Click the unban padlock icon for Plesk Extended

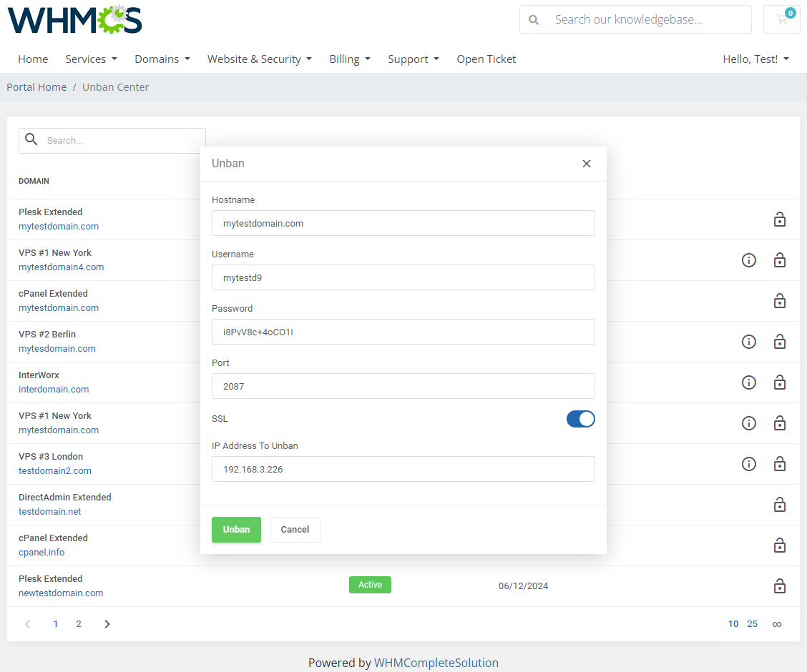point(780,219)
